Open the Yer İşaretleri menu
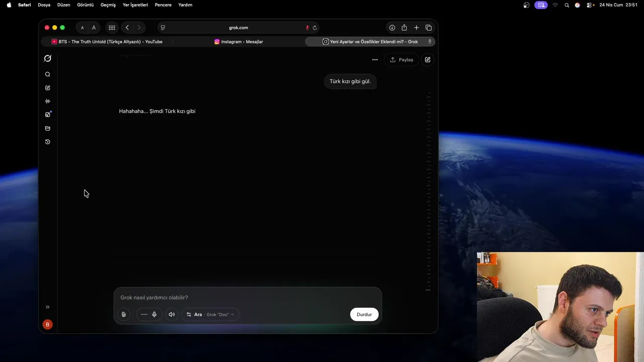This screenshot has width=644, height=362. pos(135,5)
